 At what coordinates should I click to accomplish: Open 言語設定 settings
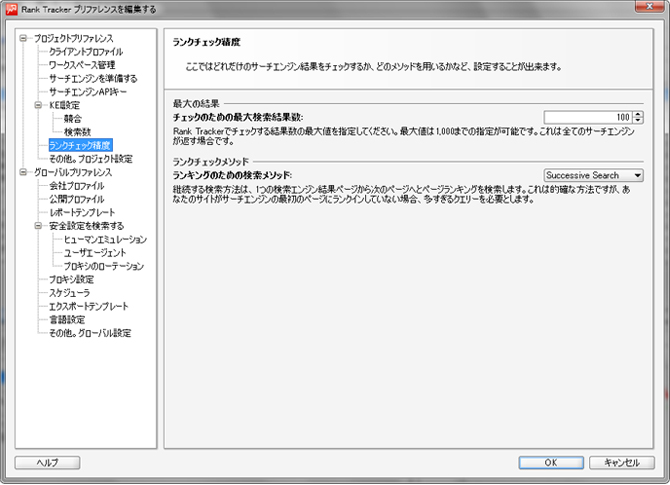tap(67, 320)
